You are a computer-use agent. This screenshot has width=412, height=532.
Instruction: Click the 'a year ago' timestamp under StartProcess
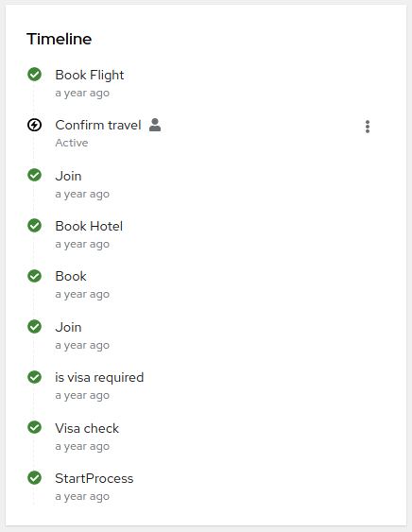pyautogui.click(x=82, y=496)
